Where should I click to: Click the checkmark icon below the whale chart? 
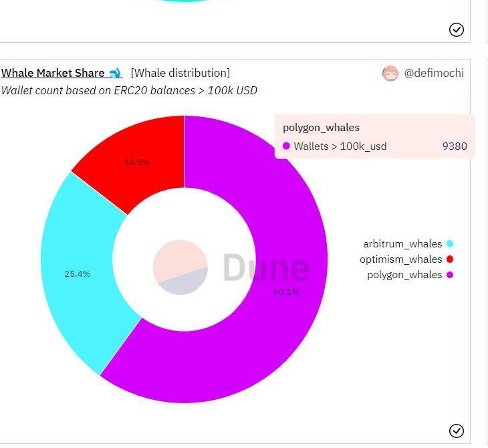click(x=457, y=431)
